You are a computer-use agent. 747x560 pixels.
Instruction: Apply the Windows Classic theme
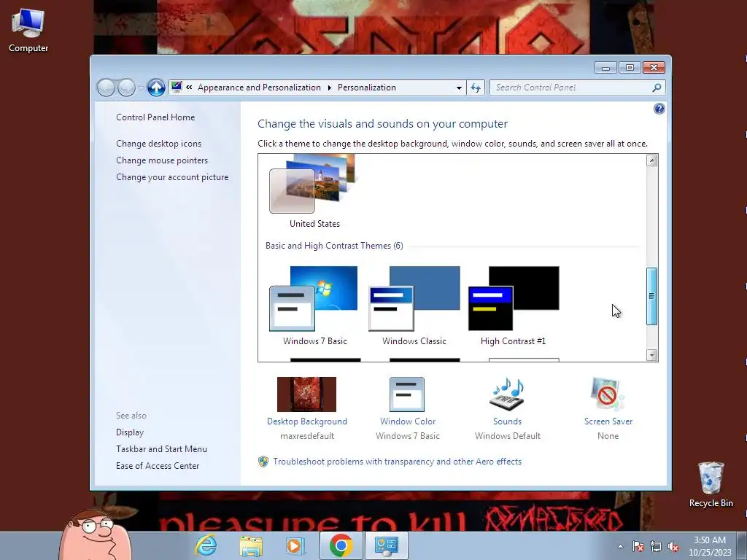pyautogui.click(x=414, y=298)
